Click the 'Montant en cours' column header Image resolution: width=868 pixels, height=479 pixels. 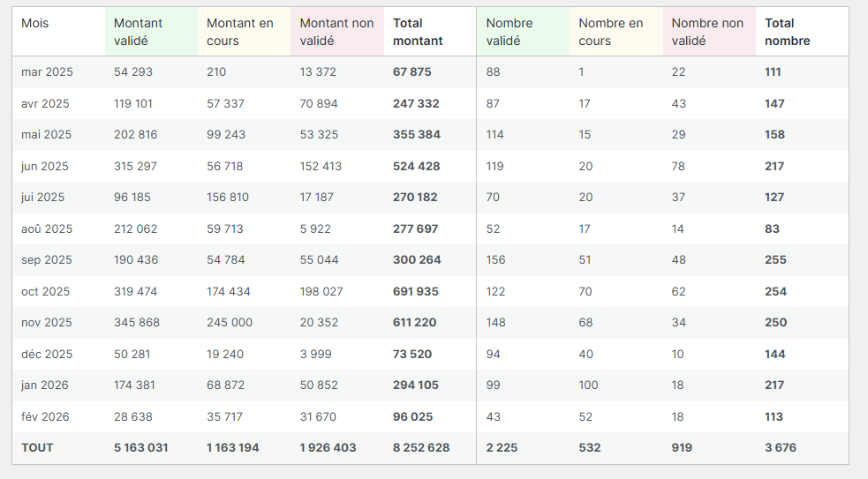click(239, 32)
